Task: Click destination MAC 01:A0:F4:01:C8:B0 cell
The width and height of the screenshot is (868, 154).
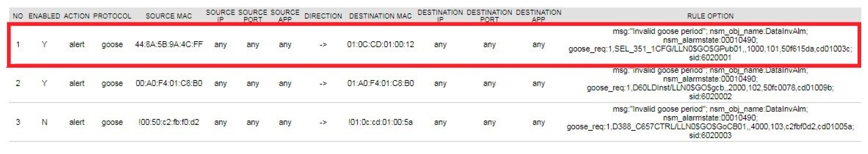Action: [x=380, y=83]
